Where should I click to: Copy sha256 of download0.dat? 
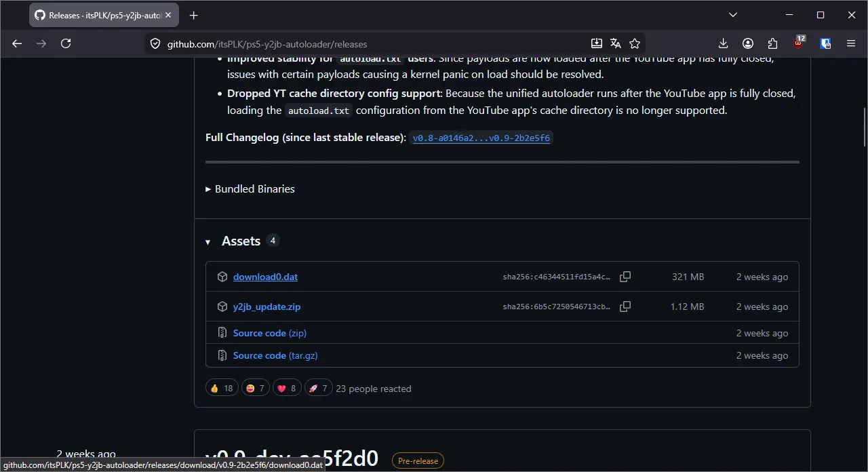(x=625, y=277)
